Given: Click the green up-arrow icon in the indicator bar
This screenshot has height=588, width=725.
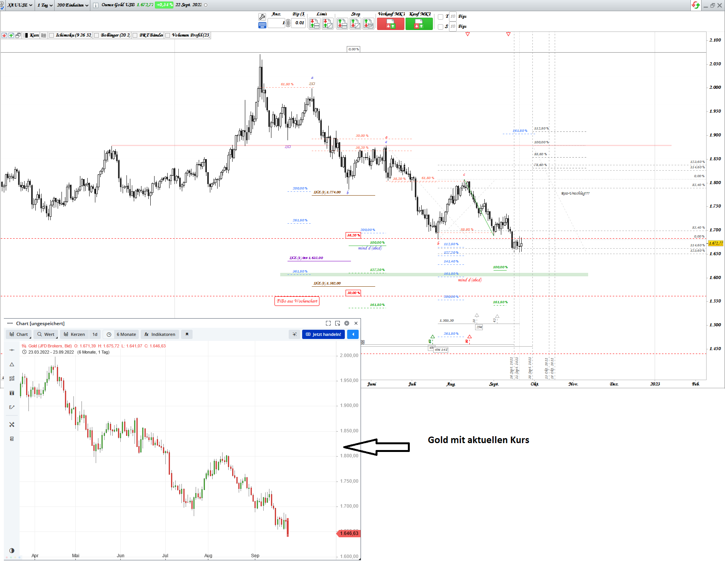Looking at the screenshot, I should (11, 35).
